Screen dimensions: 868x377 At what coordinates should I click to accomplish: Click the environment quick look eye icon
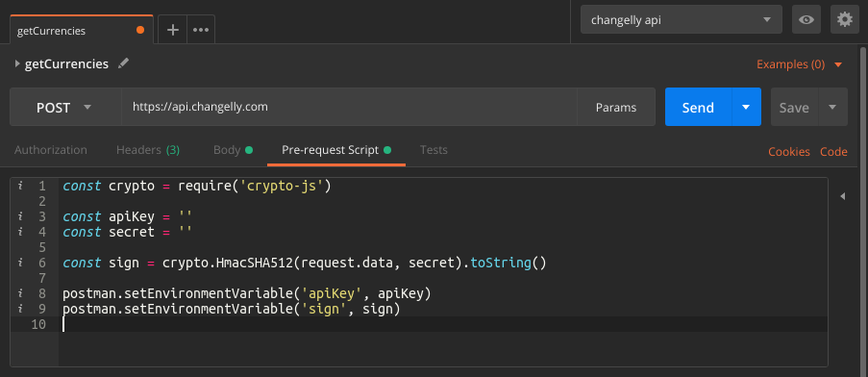click(x=806, y=20)
